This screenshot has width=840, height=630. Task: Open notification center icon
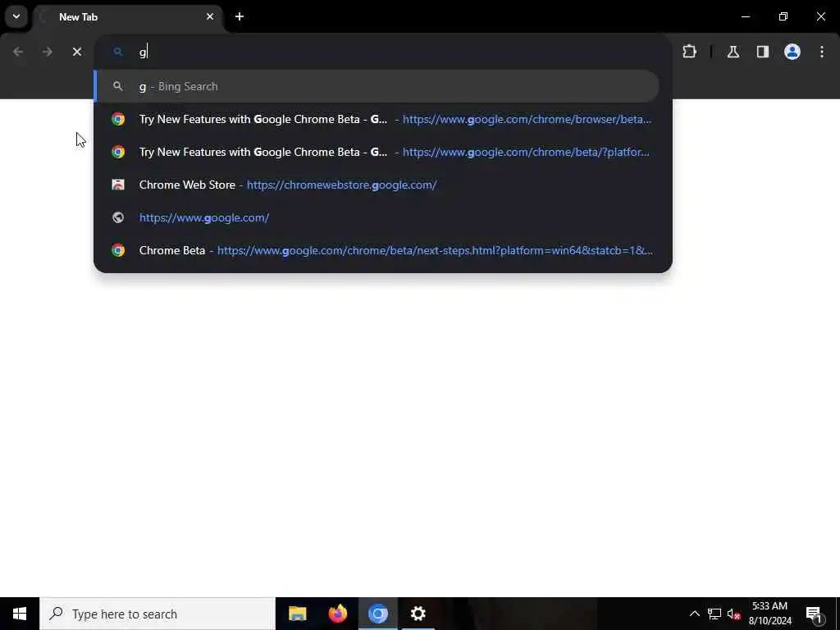[814, 614]
